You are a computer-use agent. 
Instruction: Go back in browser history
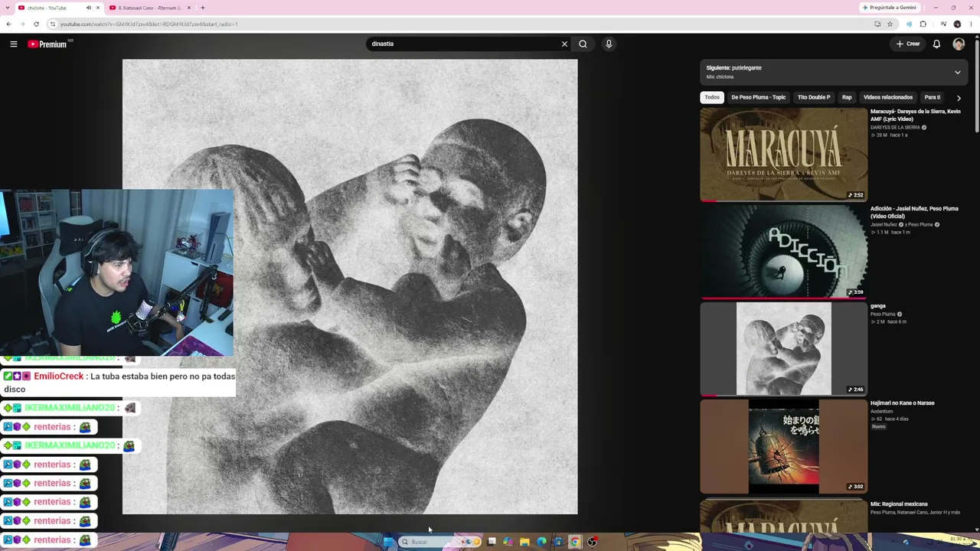pyautogui.click(x=8, y=24)
